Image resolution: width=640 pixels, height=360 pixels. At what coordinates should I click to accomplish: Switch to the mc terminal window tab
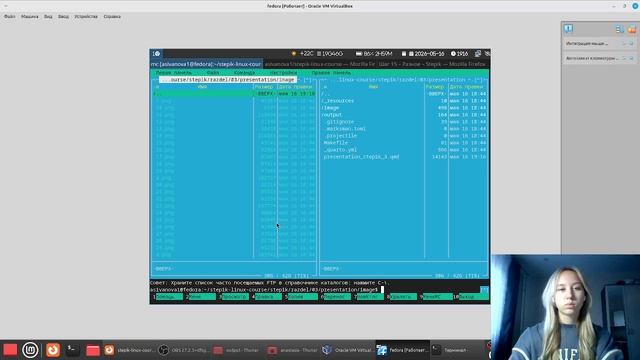click(x=206, y=64)
